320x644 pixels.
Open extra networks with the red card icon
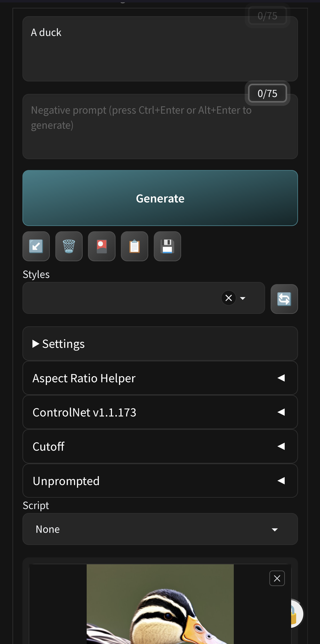(102, 246)
